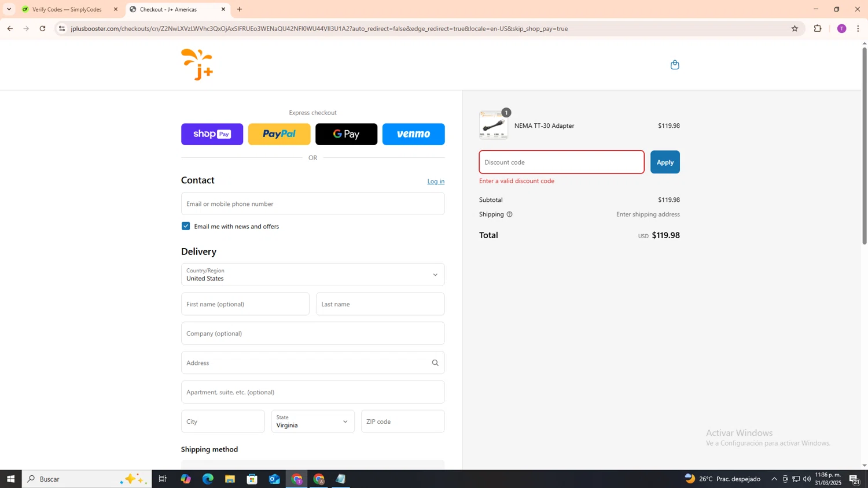Image resolution: width=868 pixels, height=488 pixels.
Task: Click the J+ store logo
Action: click(x=197, y=65)
